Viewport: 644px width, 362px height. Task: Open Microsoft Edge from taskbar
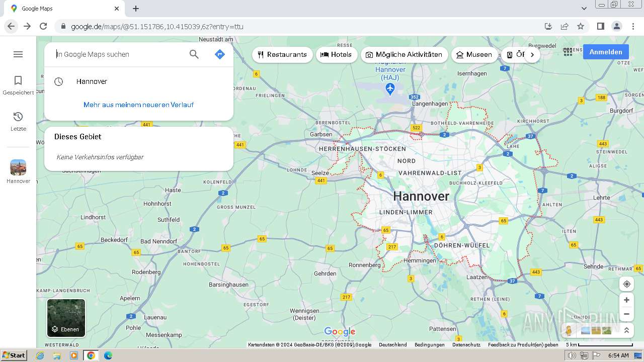[x=108, y=355]
